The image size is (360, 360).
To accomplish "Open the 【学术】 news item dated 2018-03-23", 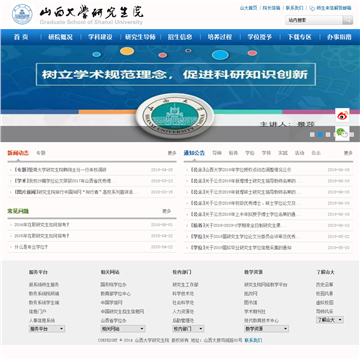I will click(x=66, y=181).
